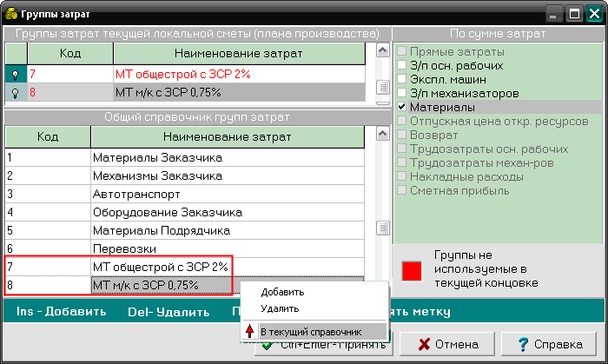Toggle Трудозатраты механ-ров checkbox
Viewport: 608px width, 364px height.
pos(401,162)
